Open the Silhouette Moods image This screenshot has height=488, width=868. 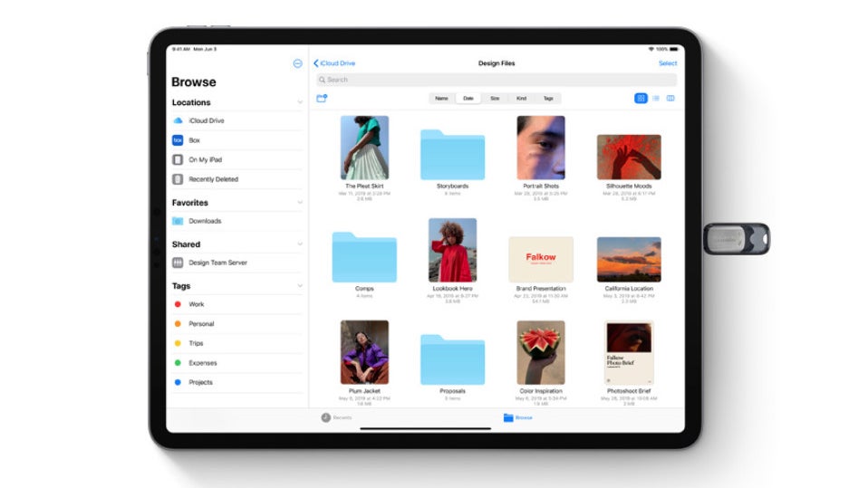629,158
